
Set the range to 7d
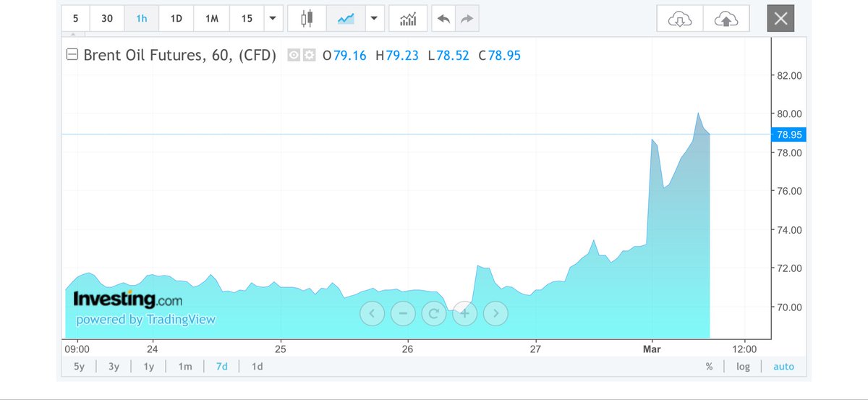coord(221,367)
